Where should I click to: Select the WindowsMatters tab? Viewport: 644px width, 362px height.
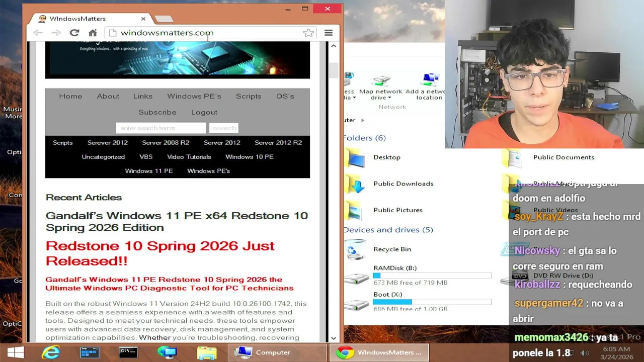pos(90,19)
